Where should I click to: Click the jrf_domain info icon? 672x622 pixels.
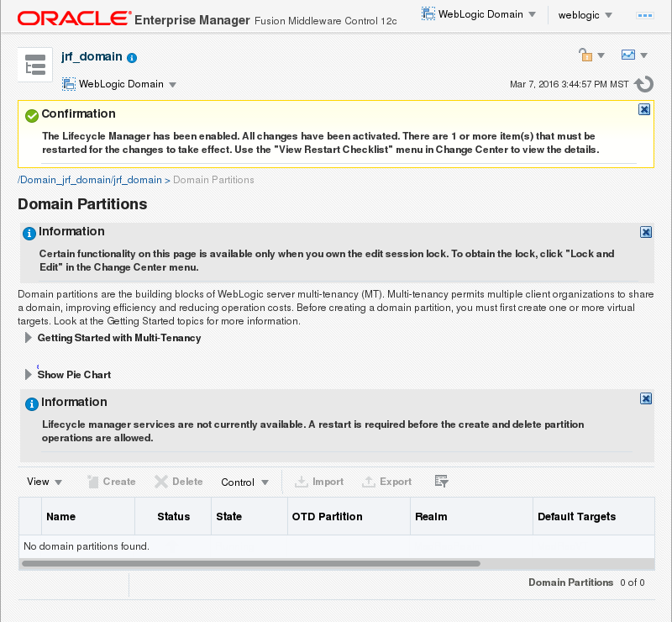132,58
